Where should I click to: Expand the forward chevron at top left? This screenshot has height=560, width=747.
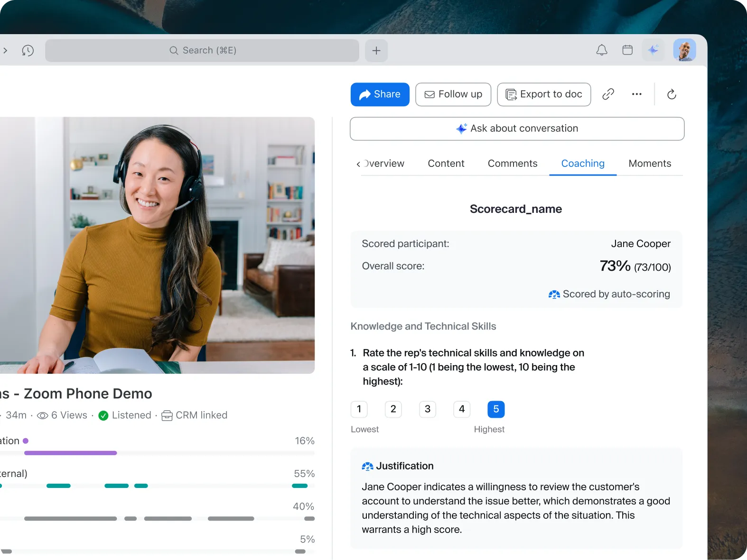click(x=5, y=50)
